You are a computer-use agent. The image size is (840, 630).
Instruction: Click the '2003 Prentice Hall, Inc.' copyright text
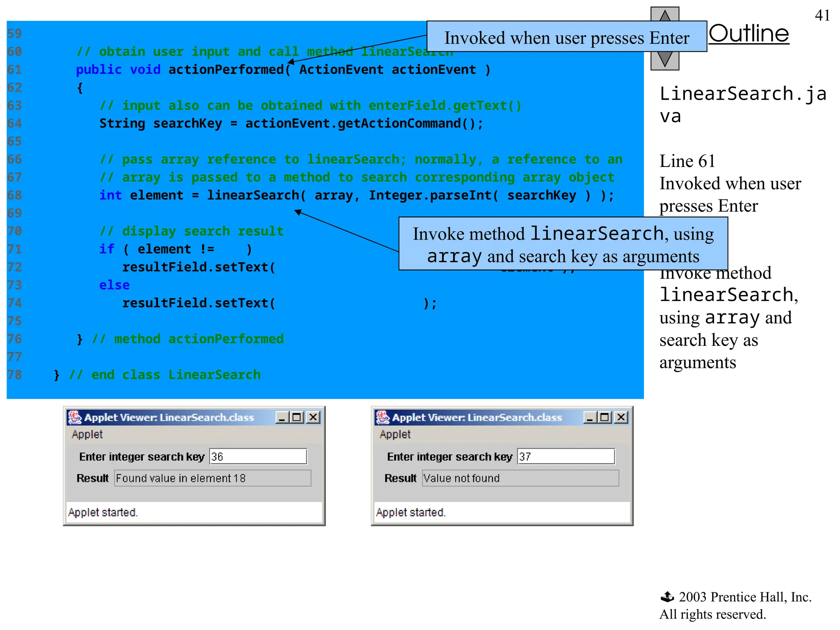click(745, 597)
